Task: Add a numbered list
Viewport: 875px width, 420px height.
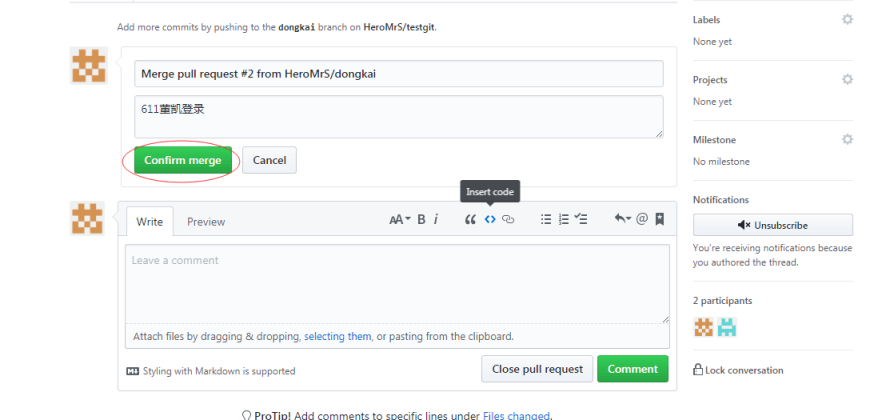Action: click(x=564, y=219)
